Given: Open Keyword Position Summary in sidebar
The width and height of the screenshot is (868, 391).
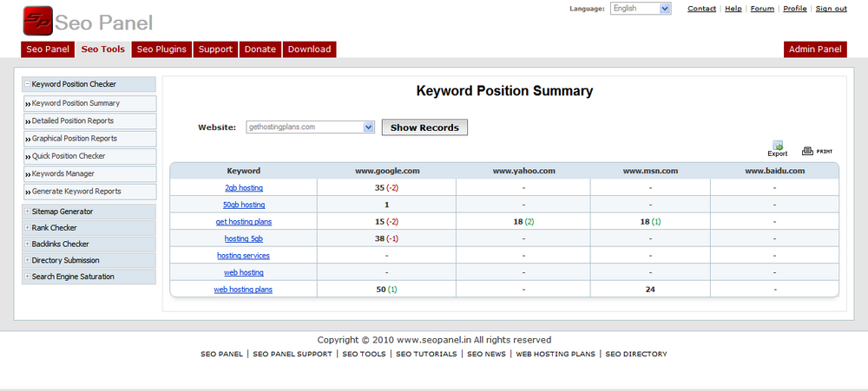Looking at the screenshot, I should point(89,103).
